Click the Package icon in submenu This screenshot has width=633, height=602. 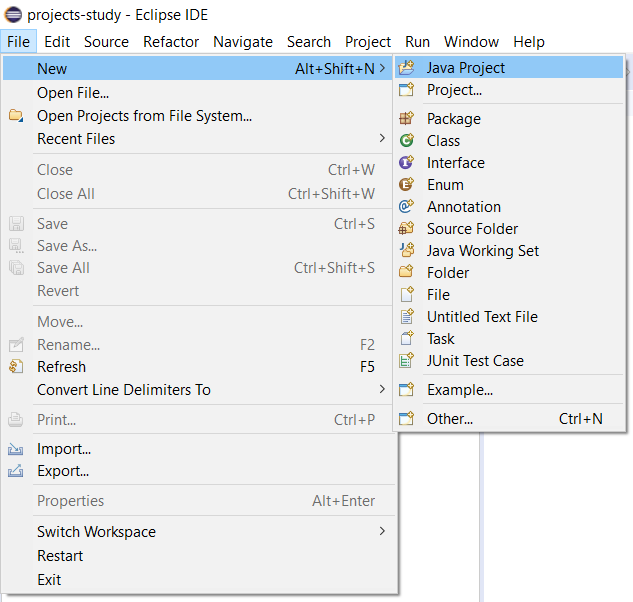click(x=407, y=118)
